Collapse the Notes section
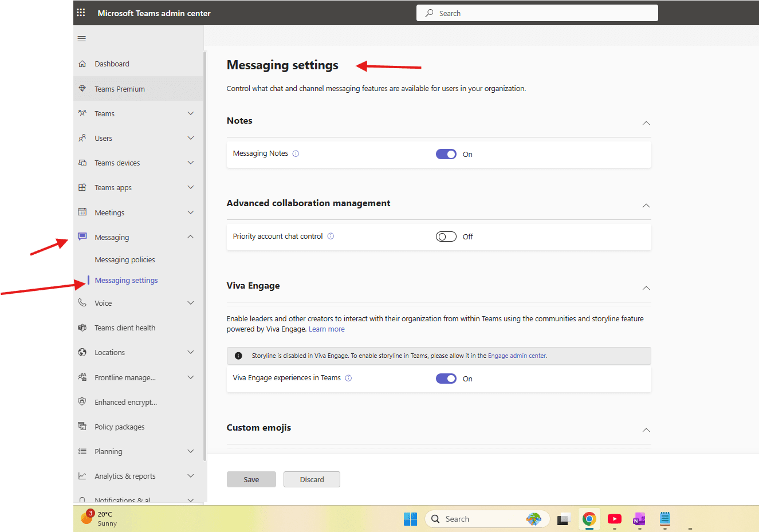Viewport: 759px width, 532px height. click(x=646, y=123)
